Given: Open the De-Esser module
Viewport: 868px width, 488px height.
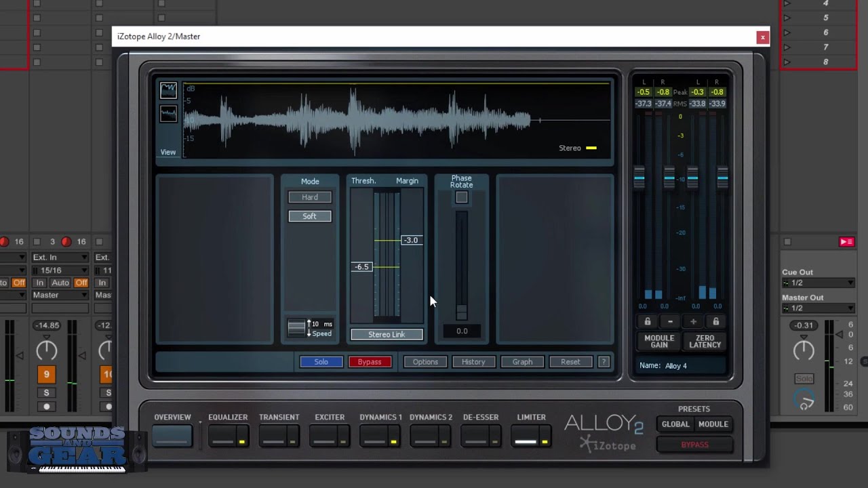Looking at the screenshot, I should [475, 436].
